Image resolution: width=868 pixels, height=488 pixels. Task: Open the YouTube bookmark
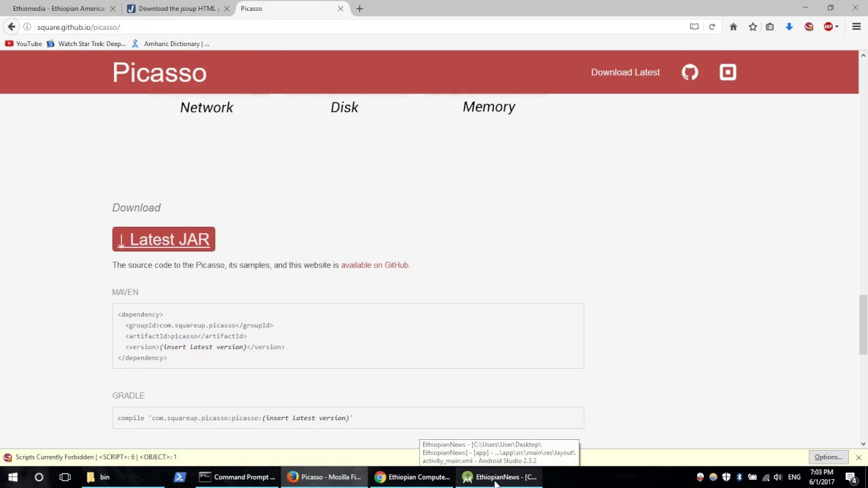click(x=23, y=43)
